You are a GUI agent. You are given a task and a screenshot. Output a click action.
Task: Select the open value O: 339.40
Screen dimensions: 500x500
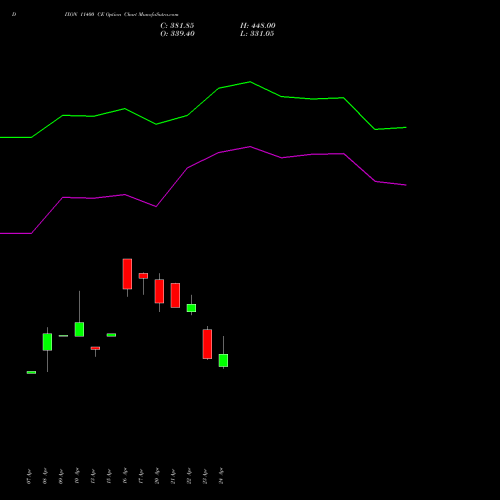point(177,34)
